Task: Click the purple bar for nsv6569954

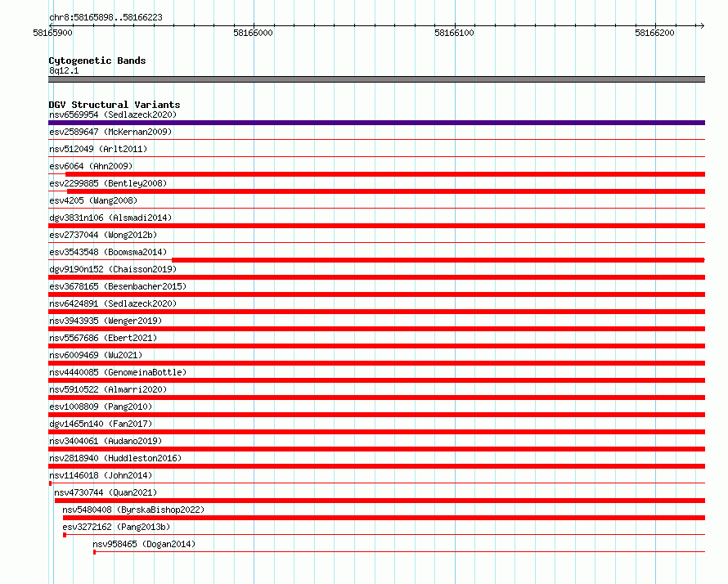Action: pos(376,123)
